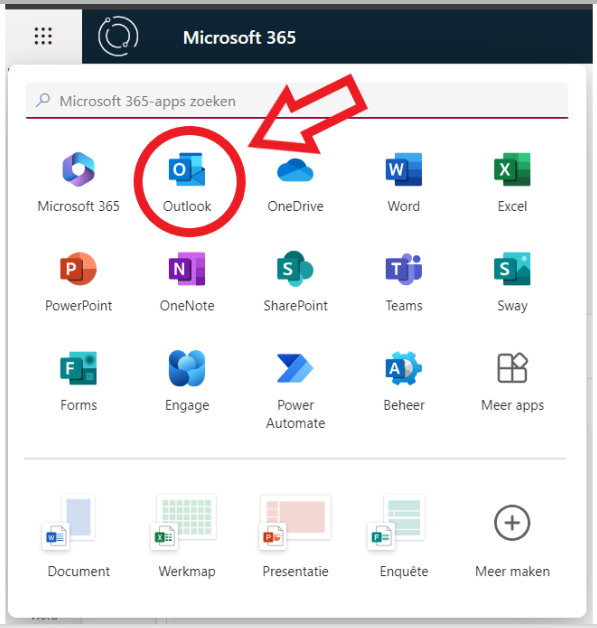Create a new Excel Werkmap
This screenshot has height=628, width=597.
[187, 537]
